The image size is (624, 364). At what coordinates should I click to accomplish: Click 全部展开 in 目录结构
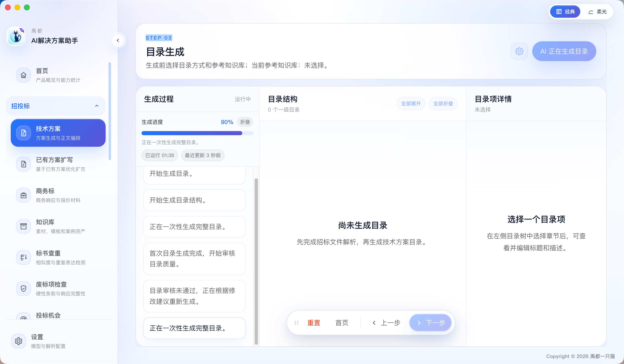point(411,104)
